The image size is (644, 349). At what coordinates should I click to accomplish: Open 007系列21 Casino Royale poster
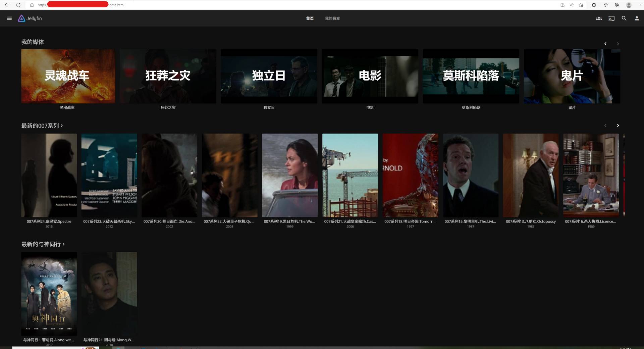350,175
